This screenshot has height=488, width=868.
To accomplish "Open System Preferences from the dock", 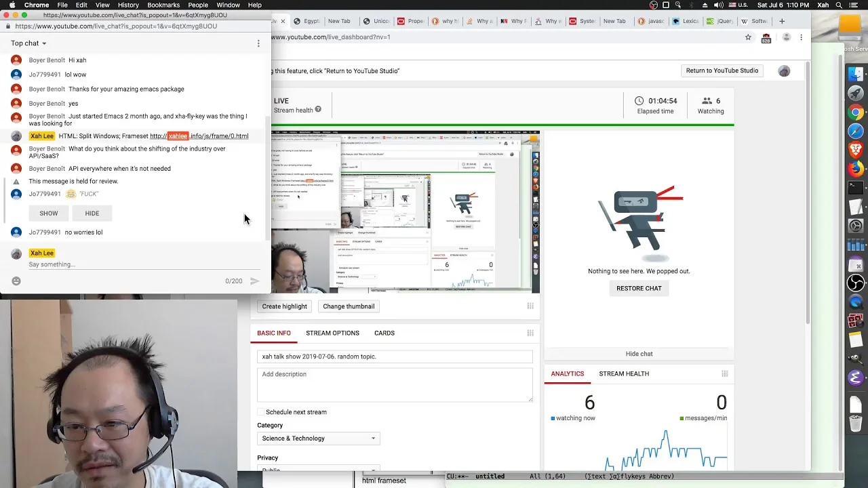I will [x=856, y=226].
